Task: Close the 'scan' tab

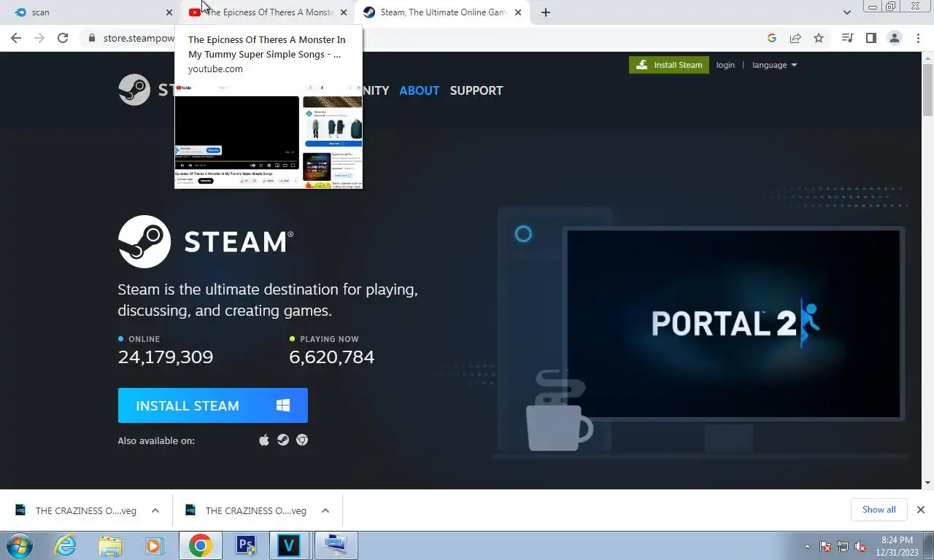Action: point(169,12)
